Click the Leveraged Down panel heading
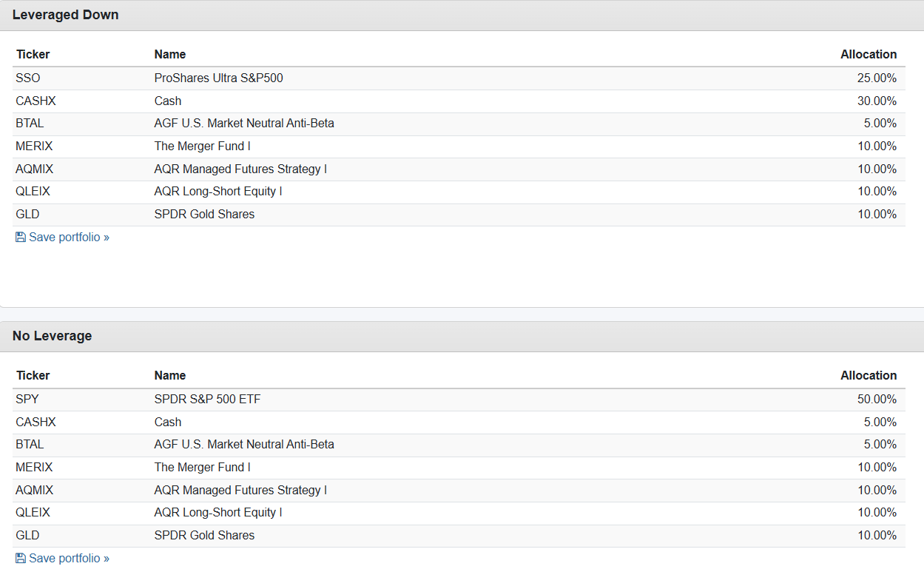 coord(65,15)
